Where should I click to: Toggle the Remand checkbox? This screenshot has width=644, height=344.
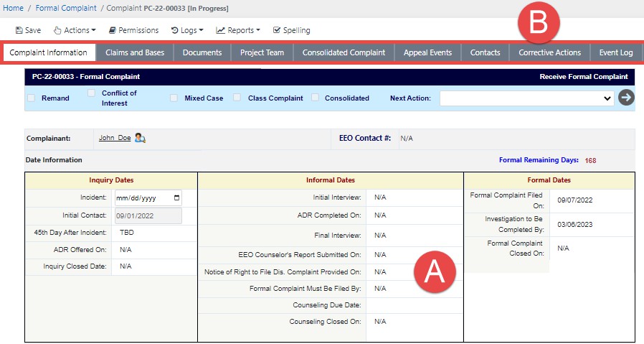point(31,98)
